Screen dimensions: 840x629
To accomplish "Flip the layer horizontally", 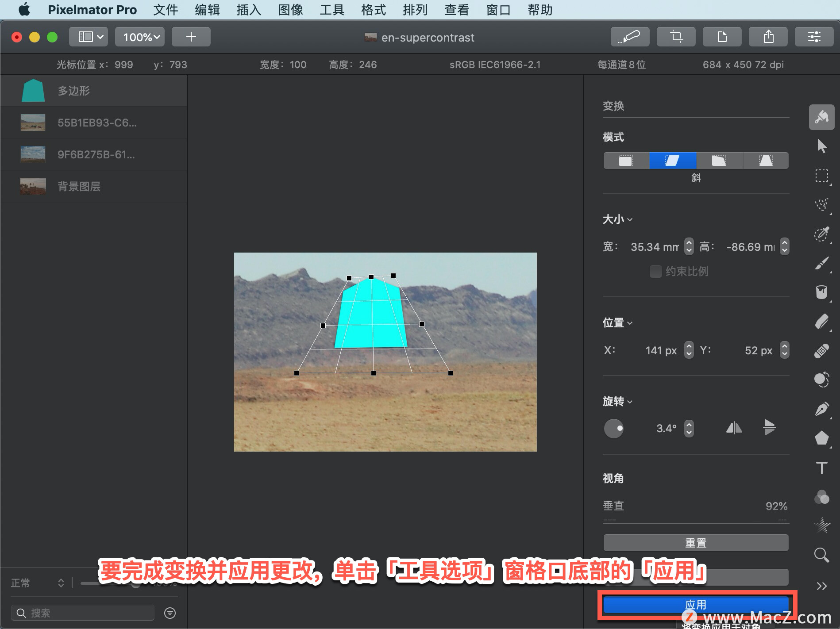I will click(734, 428).
